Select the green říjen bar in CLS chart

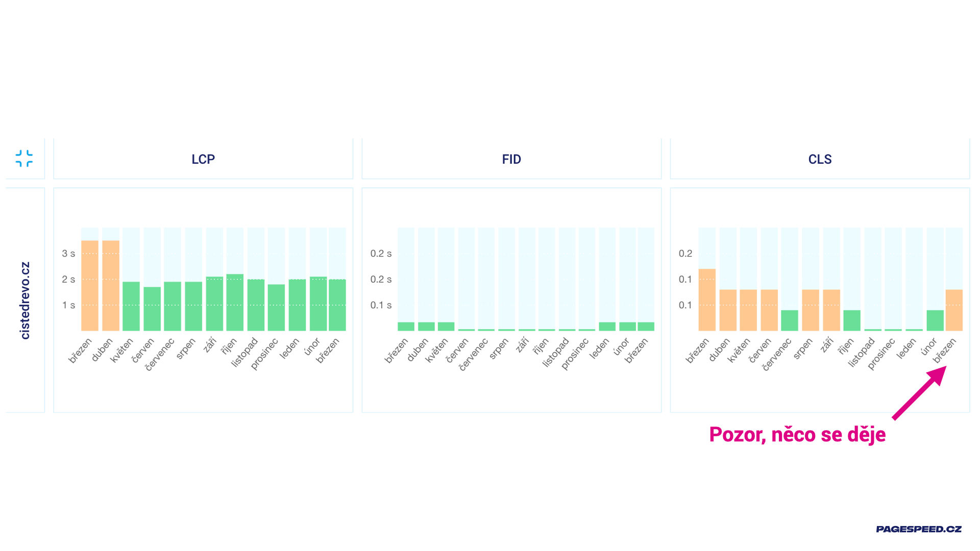pyautogui.click(x=852, y=320)
